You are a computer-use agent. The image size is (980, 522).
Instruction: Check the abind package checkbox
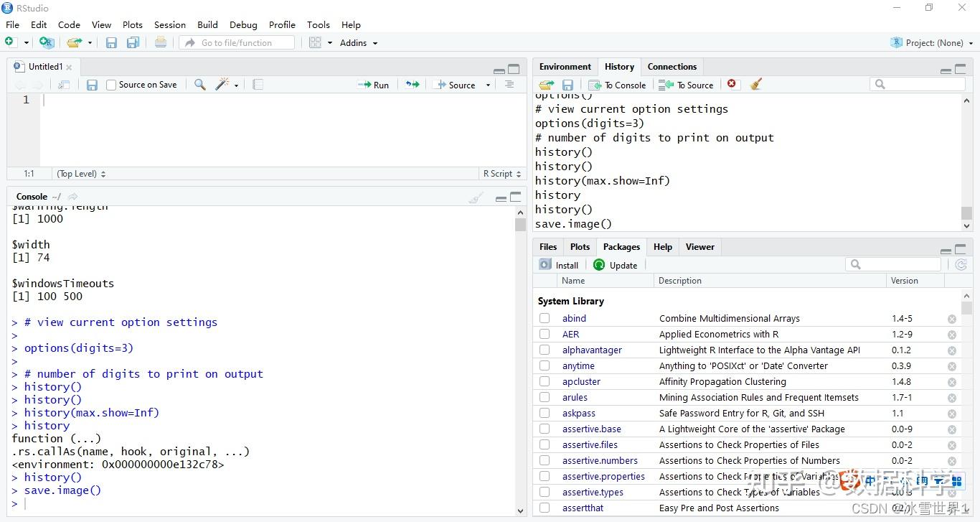(x=545, y=318)
